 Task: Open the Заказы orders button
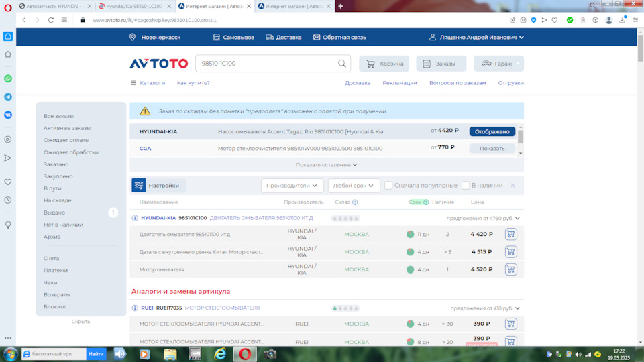(441, 64)
